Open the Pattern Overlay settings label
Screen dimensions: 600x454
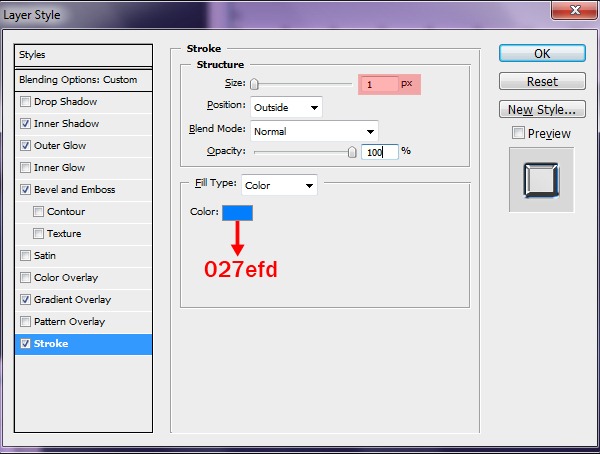coord(69,322)
